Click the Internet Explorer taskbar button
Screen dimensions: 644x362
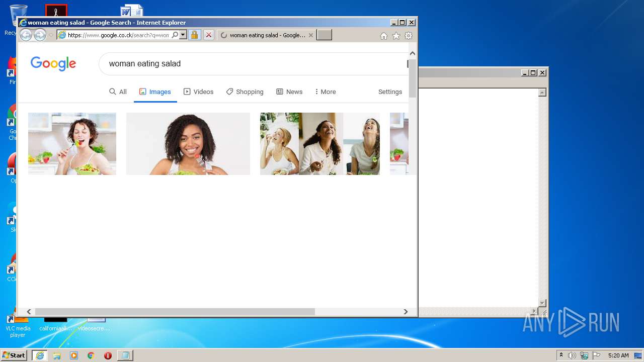click(40, 355)
